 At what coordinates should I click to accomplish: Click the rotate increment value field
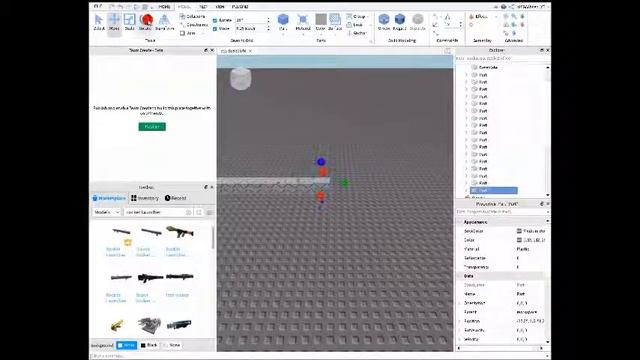pos(250,20)
